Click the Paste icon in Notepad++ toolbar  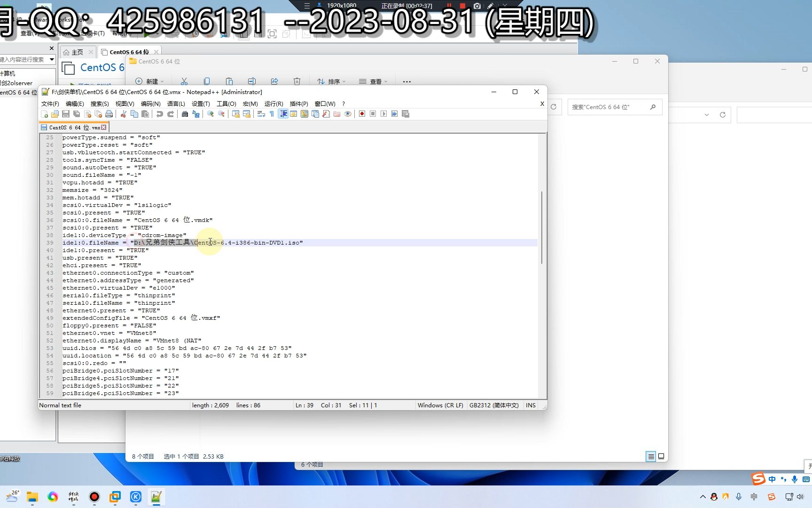145,114
